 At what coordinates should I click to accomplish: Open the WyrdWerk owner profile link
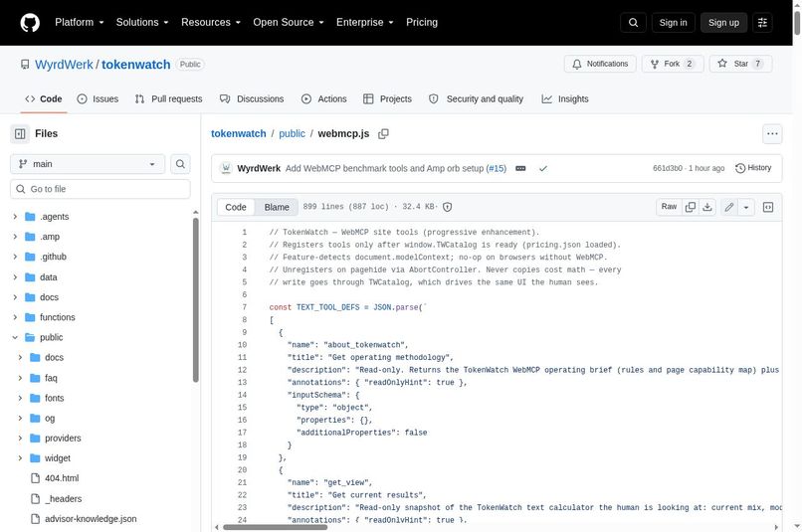[x=64, y=65]
